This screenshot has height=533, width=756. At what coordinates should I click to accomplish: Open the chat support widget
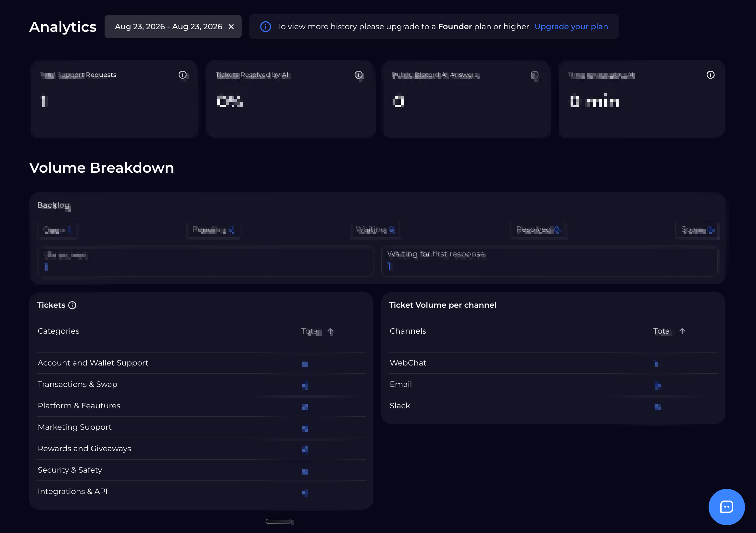tap(726, 507)
